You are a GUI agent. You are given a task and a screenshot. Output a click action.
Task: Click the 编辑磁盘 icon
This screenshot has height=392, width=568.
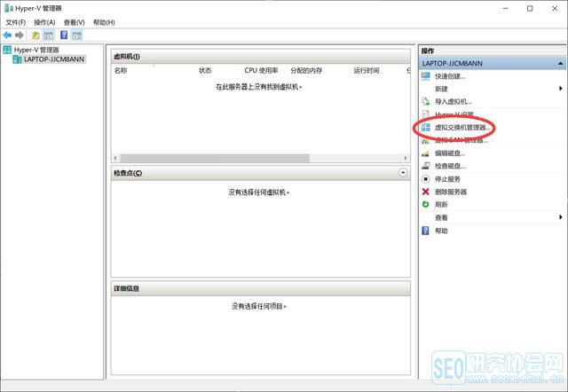click(426, 153)
